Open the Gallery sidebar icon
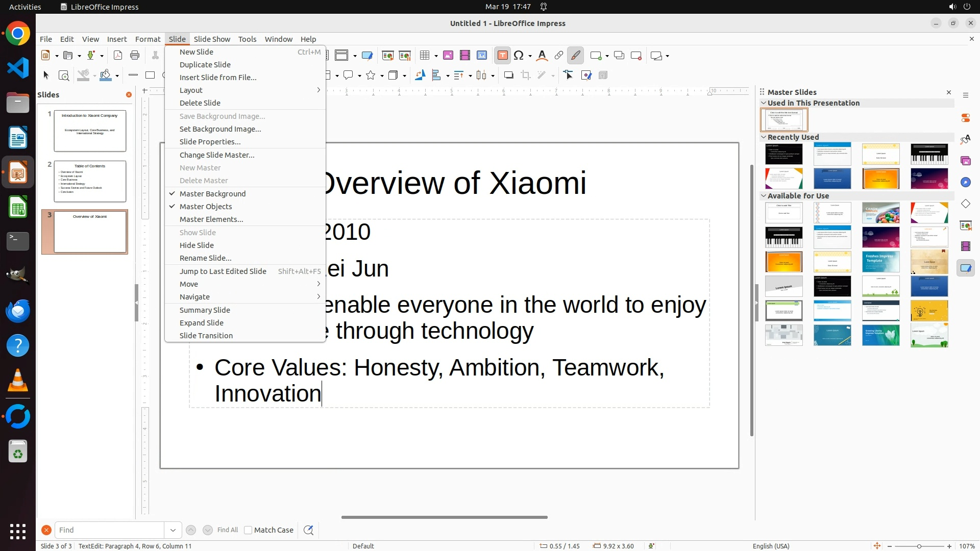Image resolution: width=980 pixels, height=551 pixels. point(966,161)
